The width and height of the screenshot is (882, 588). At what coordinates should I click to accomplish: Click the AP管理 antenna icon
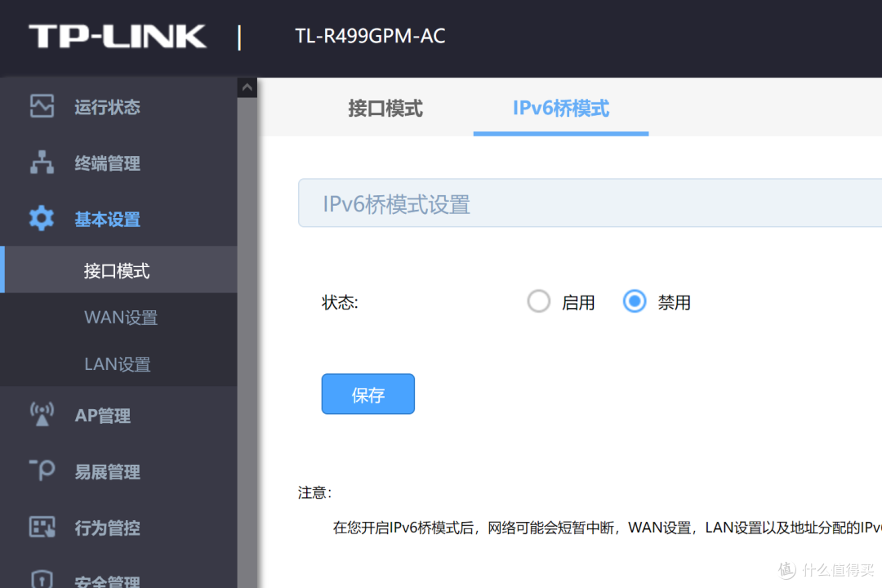pyautogui.click(x=41, y=415)
